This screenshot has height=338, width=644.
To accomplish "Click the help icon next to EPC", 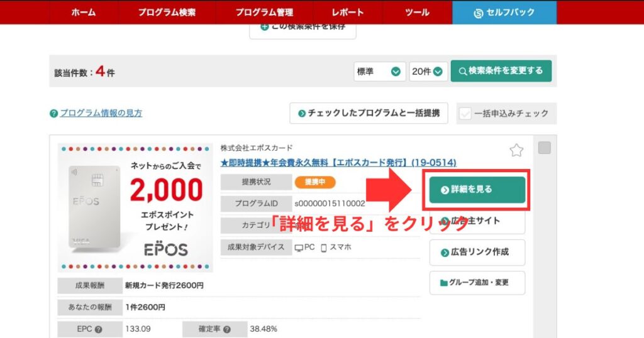I will click(98, 329).
